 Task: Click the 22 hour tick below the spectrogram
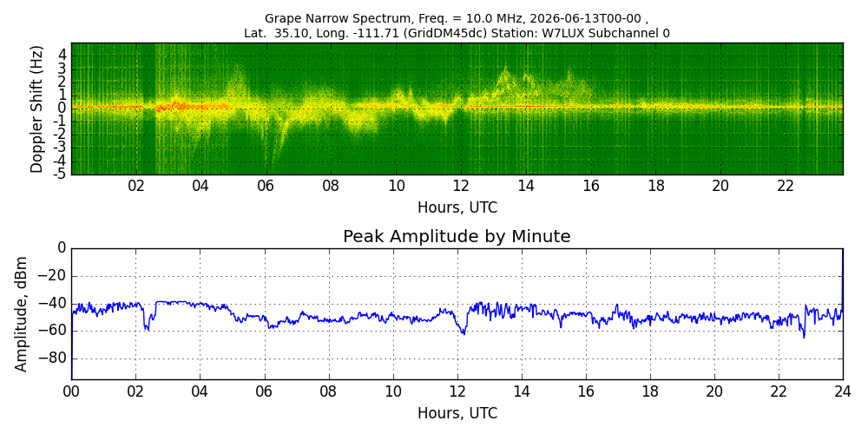786,187
